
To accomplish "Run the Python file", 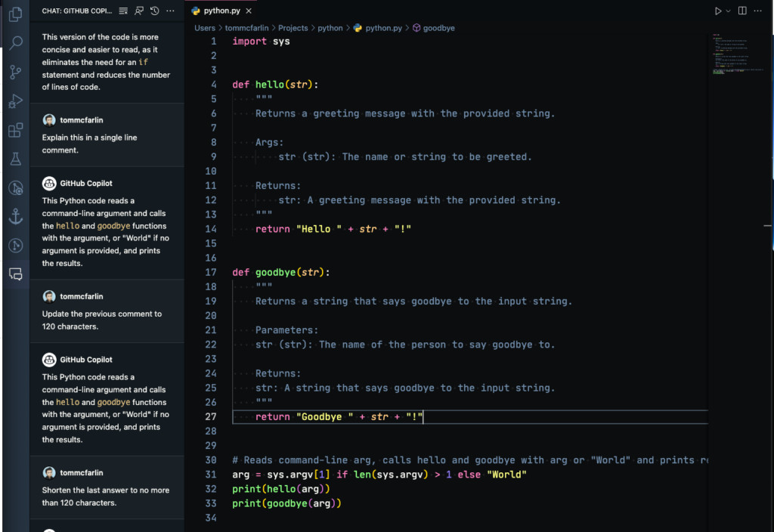I will pos(718,11).
